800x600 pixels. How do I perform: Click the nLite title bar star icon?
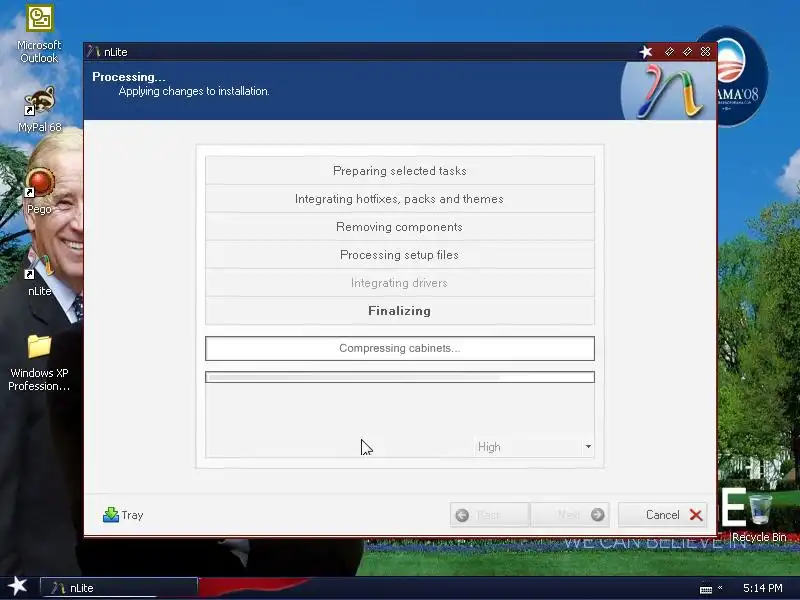point(646,52)
